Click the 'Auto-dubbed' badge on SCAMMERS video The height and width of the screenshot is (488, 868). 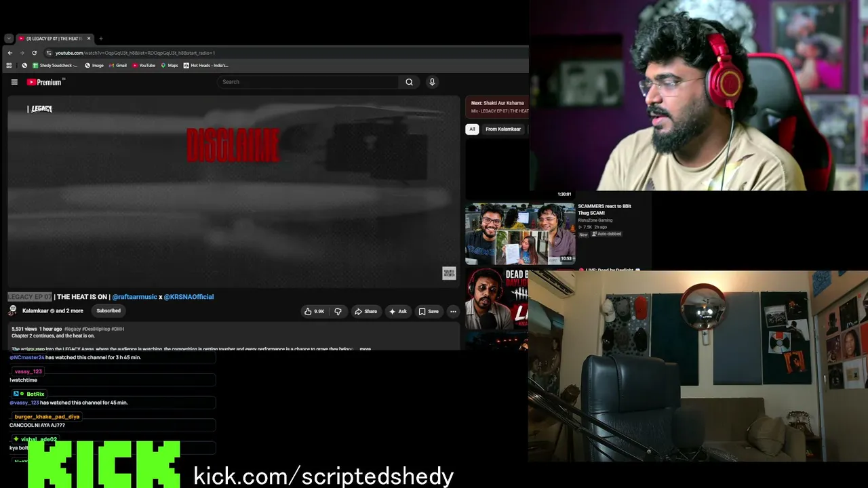606,234
